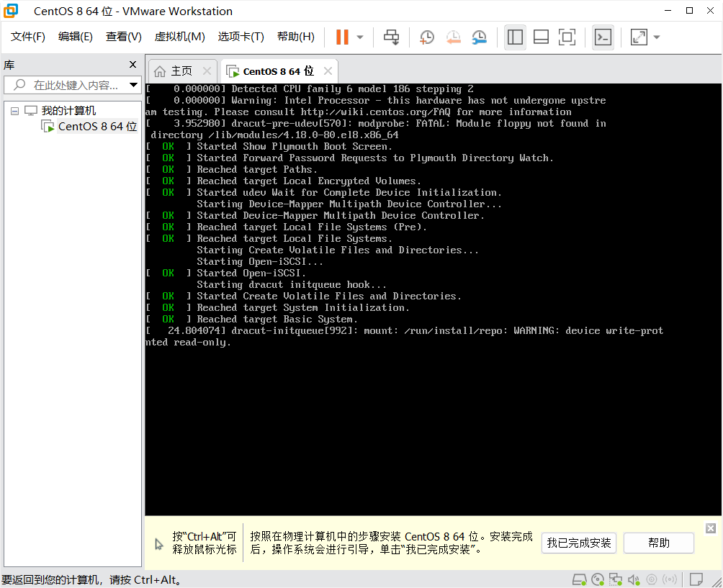Close the 主页 tab

click(207, 71)
